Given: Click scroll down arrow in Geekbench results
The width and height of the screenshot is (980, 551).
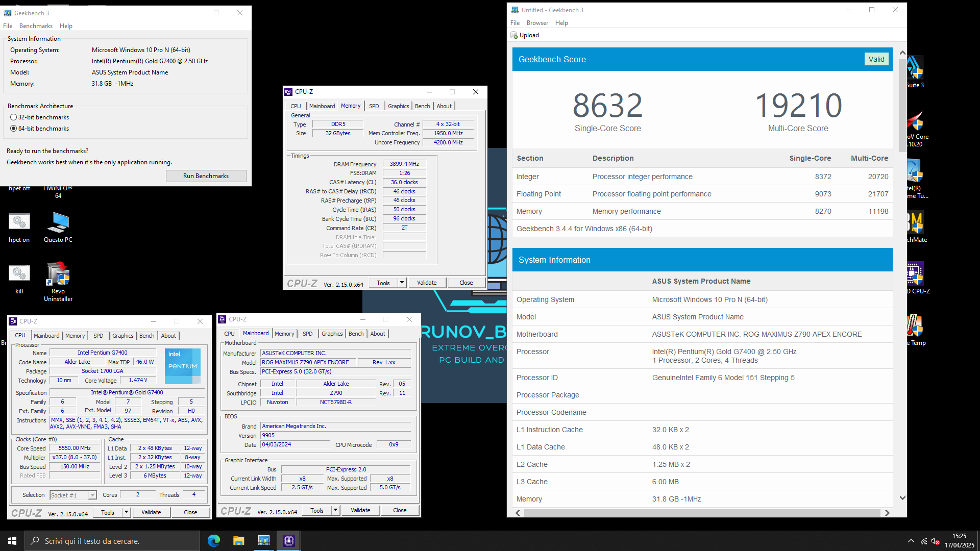Looking at the screenshot, I should coord(902,498).
